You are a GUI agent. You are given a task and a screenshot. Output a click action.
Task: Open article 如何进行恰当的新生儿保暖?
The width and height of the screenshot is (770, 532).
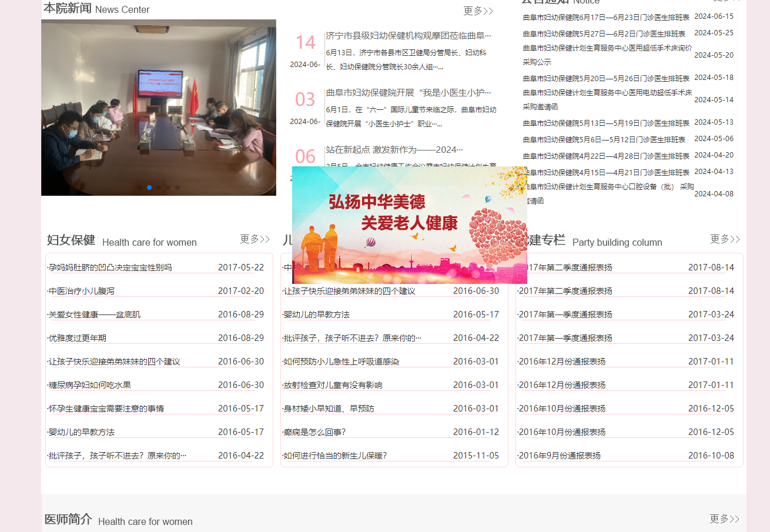pos(335,456)
